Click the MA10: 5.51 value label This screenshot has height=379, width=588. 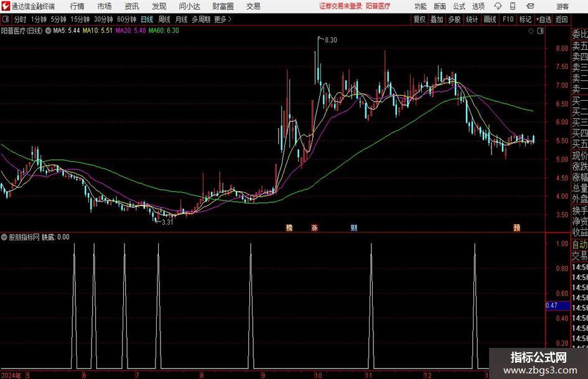pos(98,30)
